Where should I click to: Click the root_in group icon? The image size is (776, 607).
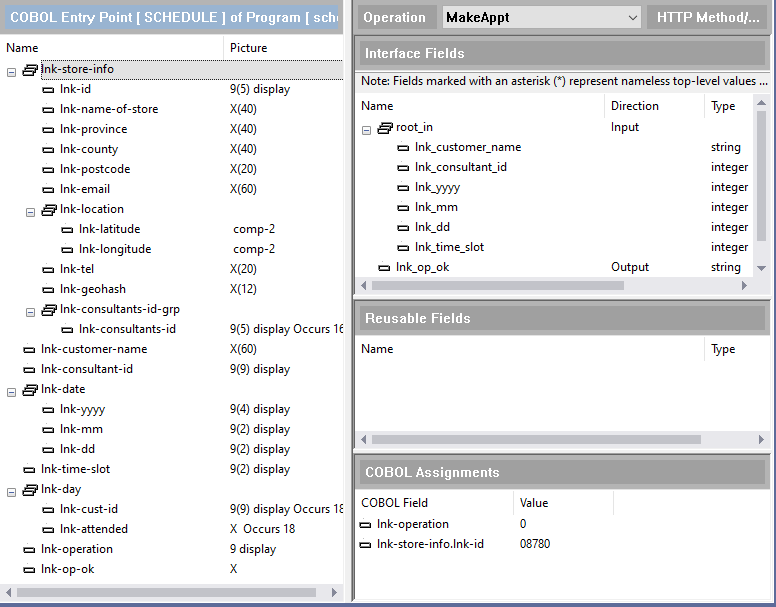[385, 127]
